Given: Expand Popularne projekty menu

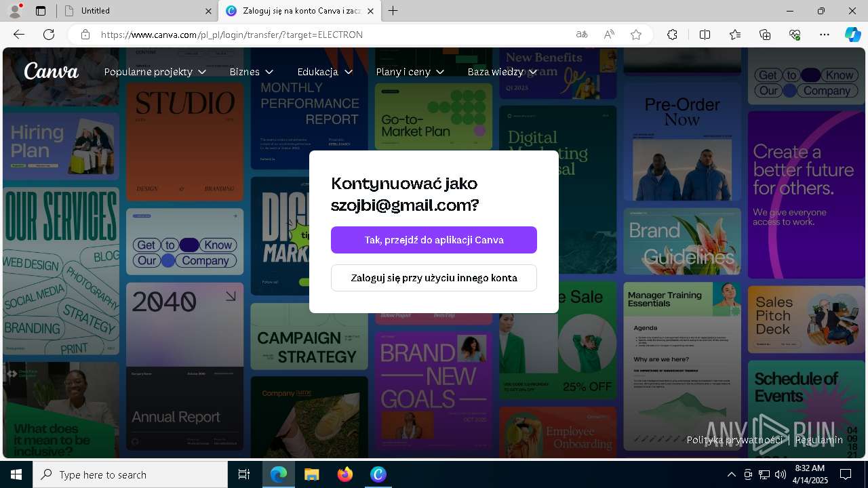Looking at the screenshot, I should click(x=155, y=72).
